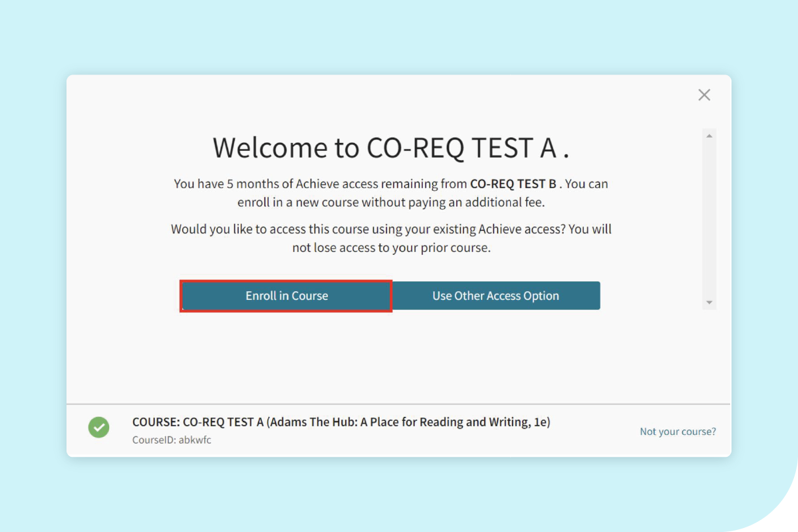
Task: Click the 'Welcome to CO-REQ TEST A' heading
Action: (391, 148)
